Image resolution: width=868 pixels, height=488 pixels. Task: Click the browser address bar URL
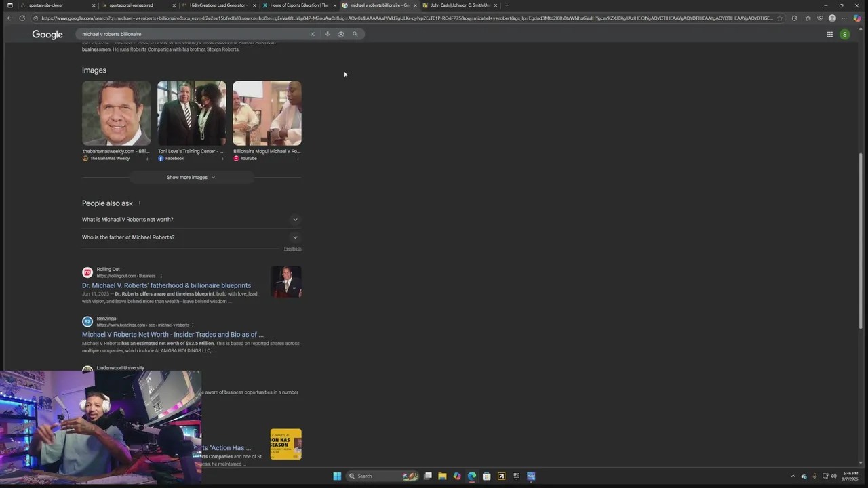(407, 18)
